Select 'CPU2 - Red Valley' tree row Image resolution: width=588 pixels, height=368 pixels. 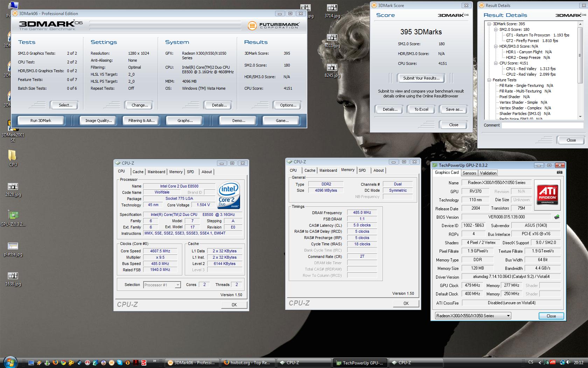click(531, 74)
